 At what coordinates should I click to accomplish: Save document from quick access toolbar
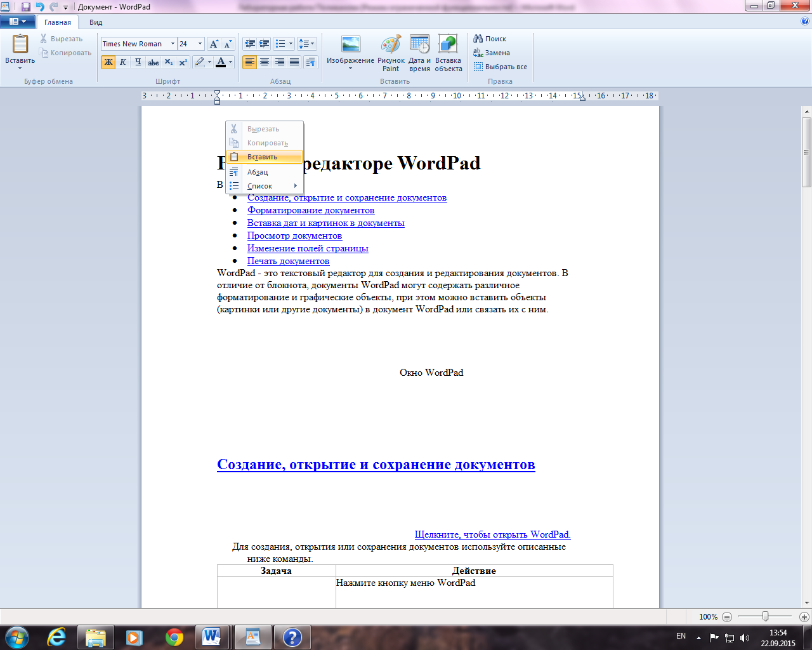pyautogui.click(x=26, y=6)
